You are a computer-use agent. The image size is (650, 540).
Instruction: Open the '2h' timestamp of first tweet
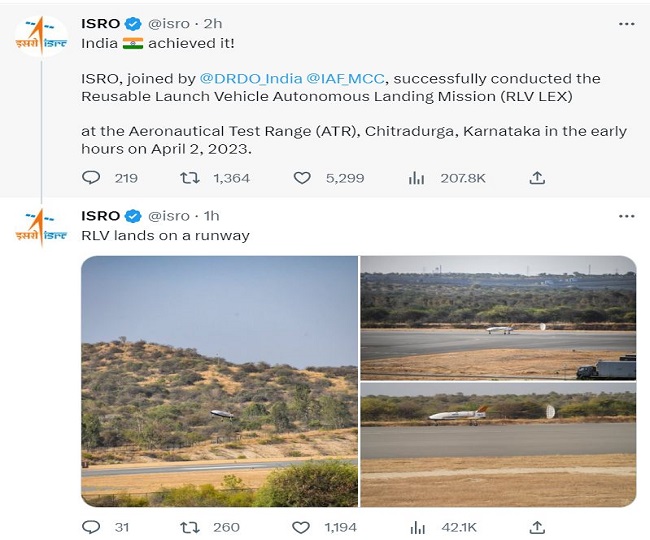(x=211, y=21)
